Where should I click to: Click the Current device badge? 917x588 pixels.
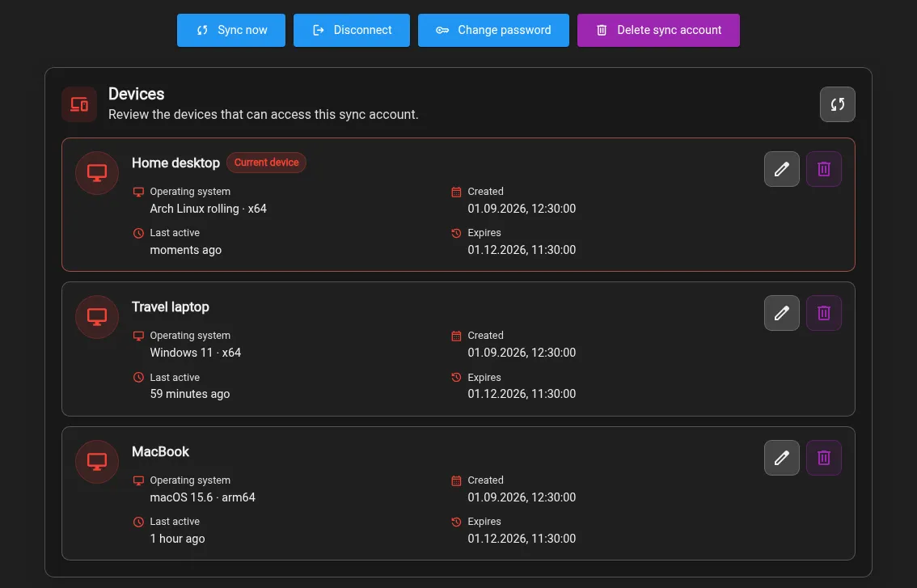pos(266,162)
